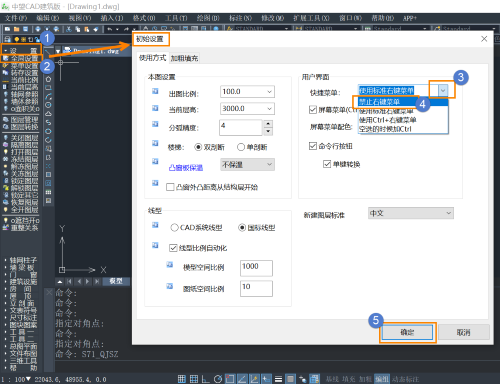Open 当前层高 dropdown
Image resolution: width=500 pixels, height=384 pixels.
247,109
